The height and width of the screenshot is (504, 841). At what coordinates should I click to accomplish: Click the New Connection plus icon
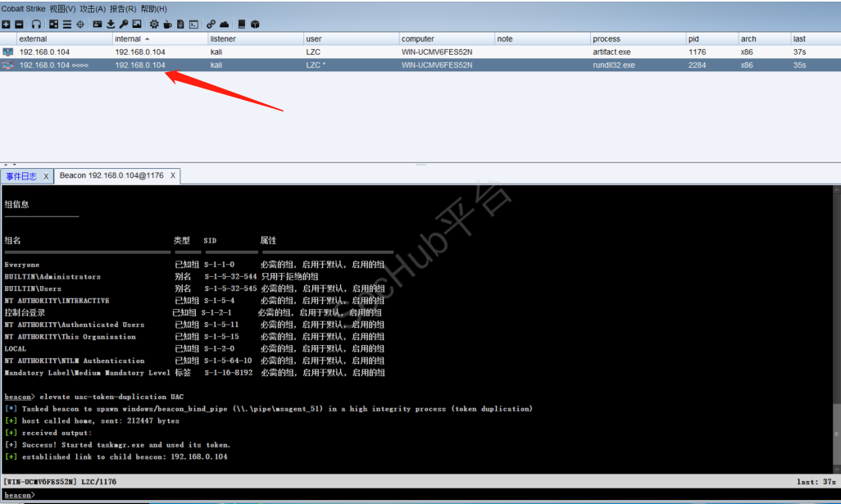[7, 25]
